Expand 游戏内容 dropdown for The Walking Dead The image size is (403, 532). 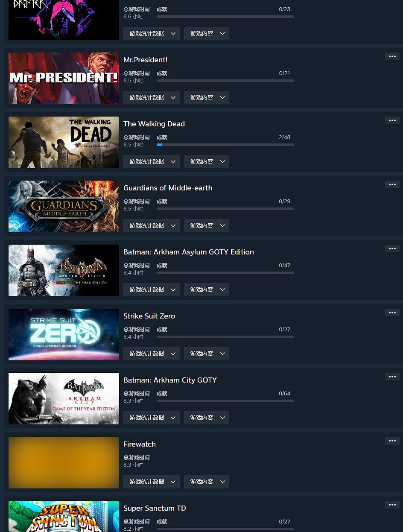click(207, 161)
